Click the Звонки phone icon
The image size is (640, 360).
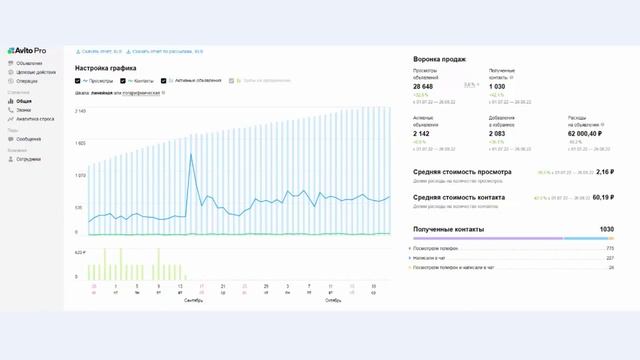11,110
